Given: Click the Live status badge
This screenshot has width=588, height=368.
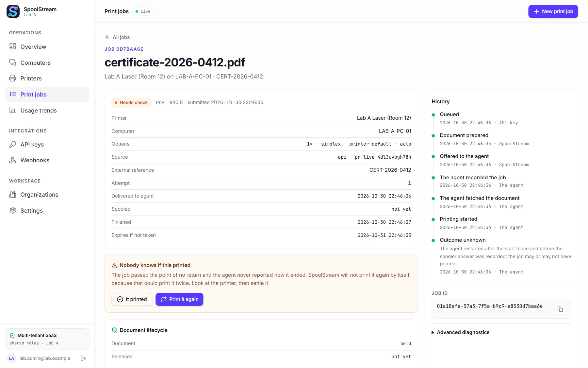Looking at the screenshot, I should point(143,11).
